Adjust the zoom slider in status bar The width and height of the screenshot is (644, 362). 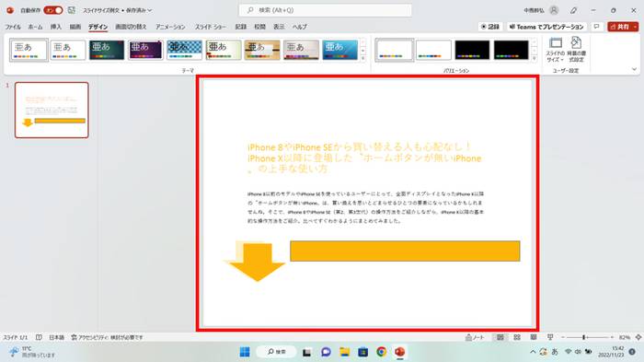point(587,337)
